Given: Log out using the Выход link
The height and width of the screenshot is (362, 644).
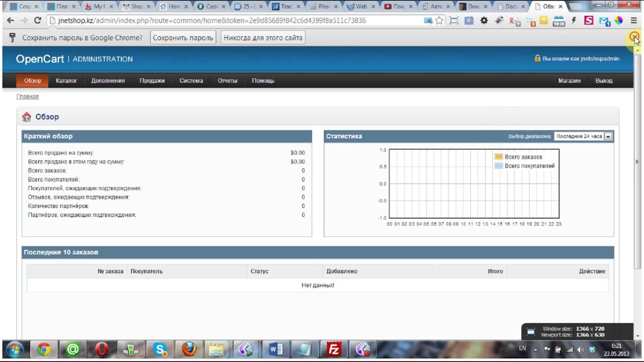Looking at the screenshot, I should pyautogui.click(x=604, y=80).
